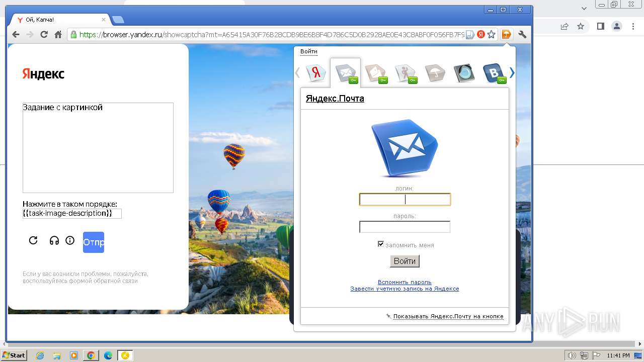Open network icon in system tray
644x362 pixels.
click(585, 355)
